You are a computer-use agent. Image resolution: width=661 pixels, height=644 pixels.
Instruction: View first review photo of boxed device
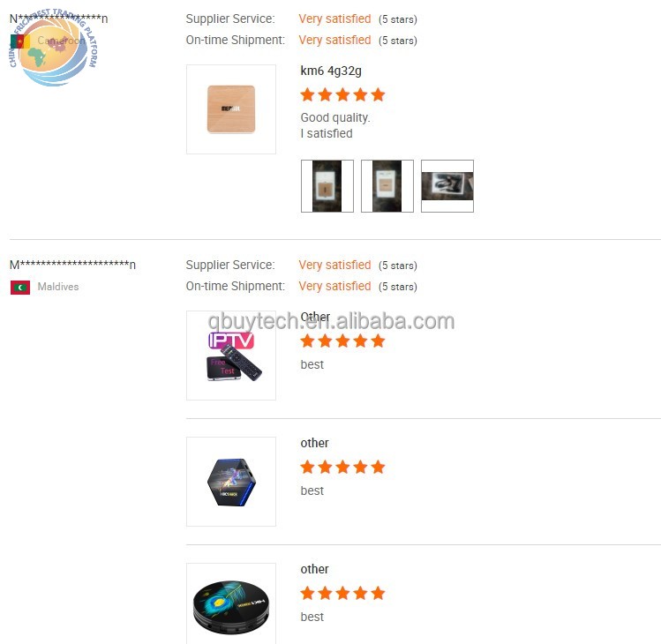tap(327, 186)
